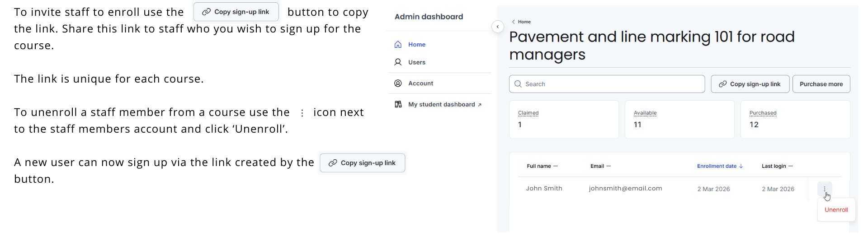
Task: Click the Home breadcrumb back link
Action: (x=524, y=22)
